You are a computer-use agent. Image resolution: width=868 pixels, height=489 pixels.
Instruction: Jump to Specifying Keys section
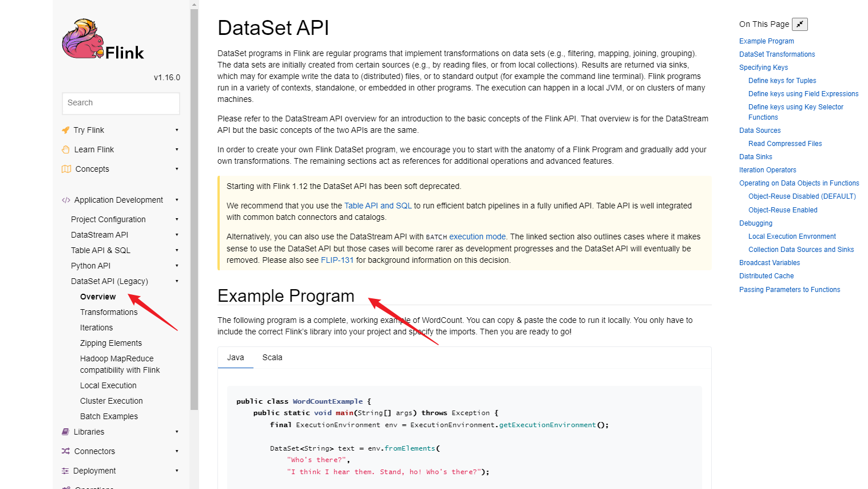(763, 68)
